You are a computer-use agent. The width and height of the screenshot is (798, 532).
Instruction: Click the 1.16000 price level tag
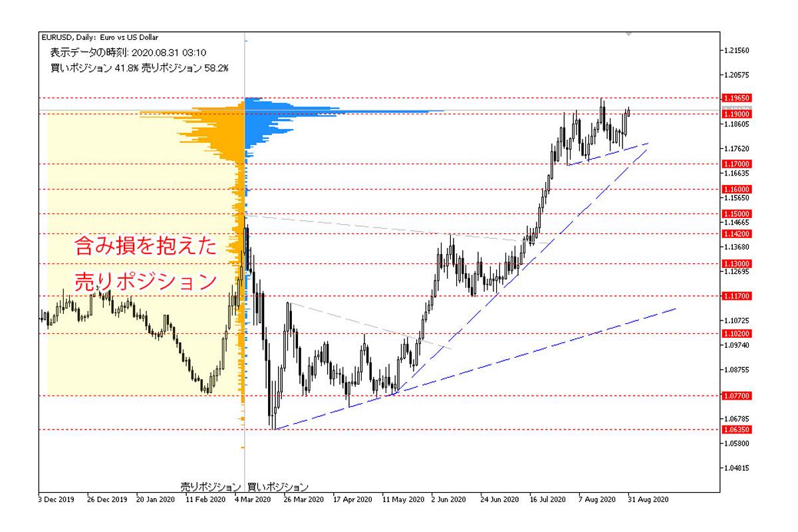pos(737,190)
